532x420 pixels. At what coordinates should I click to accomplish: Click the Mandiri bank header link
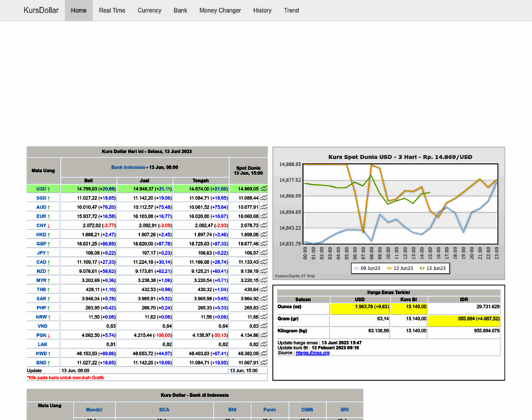94,409
